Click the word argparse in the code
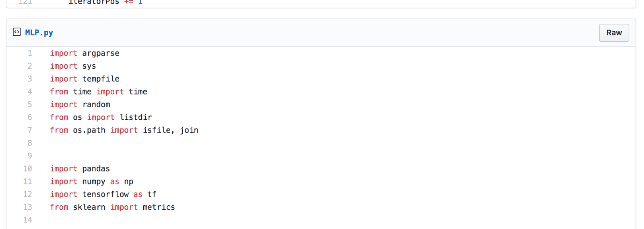The height and width of the screenshot is (229, 644). (x=101, y=53)
